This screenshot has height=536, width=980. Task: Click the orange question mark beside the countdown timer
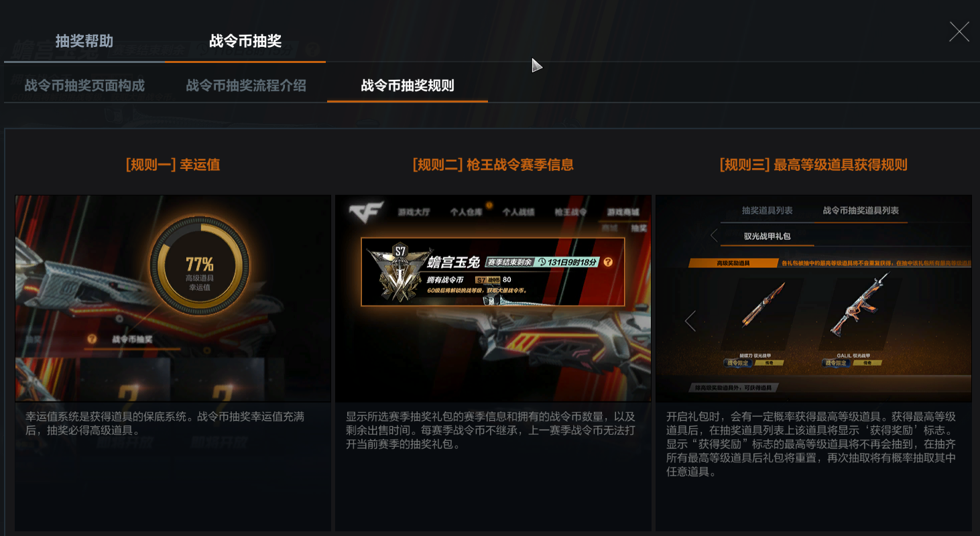[608, 262]
